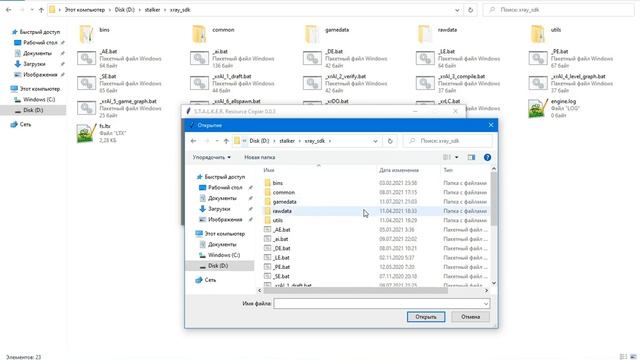This screenshot has width=640, height=360.
Task: Select the utils folder icon in Explorer window
Action: (538, 34)
